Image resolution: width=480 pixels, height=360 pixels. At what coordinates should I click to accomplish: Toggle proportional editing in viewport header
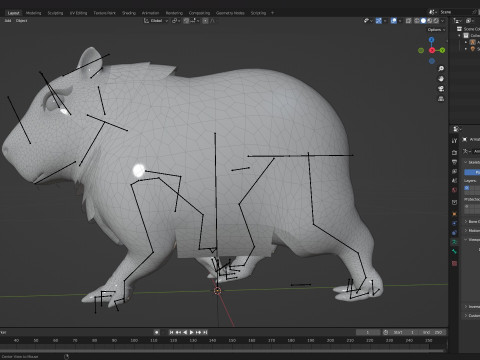pyautogui.click(x=205, y=21)
